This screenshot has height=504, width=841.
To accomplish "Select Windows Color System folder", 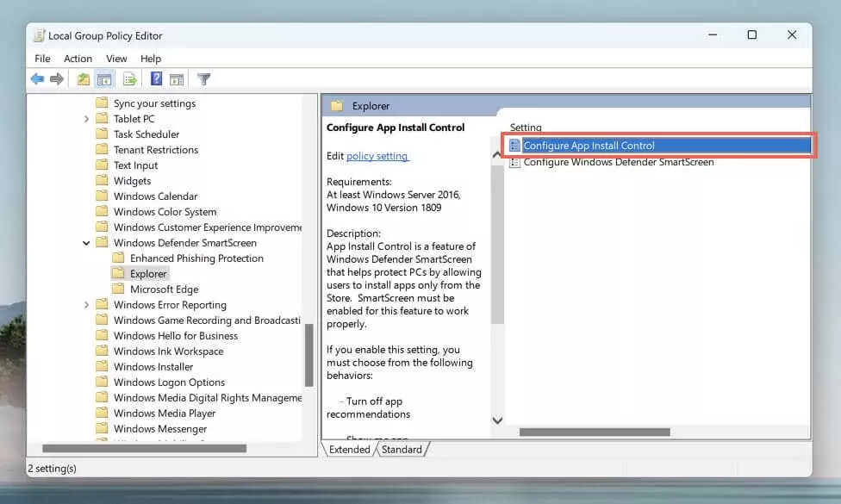I will coord(165,212).
